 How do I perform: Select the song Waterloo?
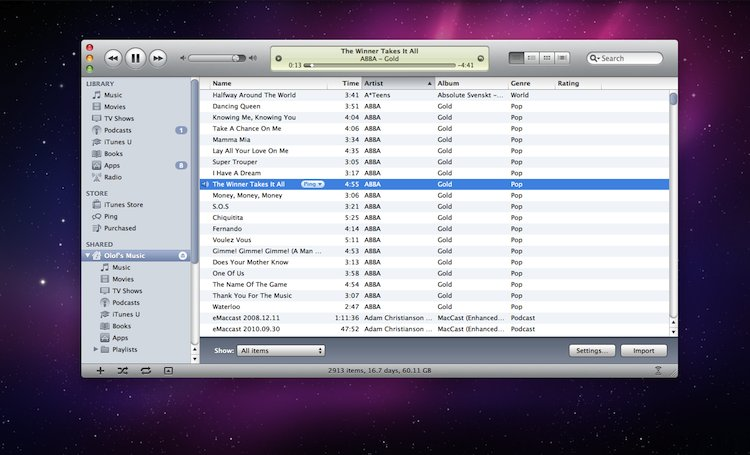(434, 307)
